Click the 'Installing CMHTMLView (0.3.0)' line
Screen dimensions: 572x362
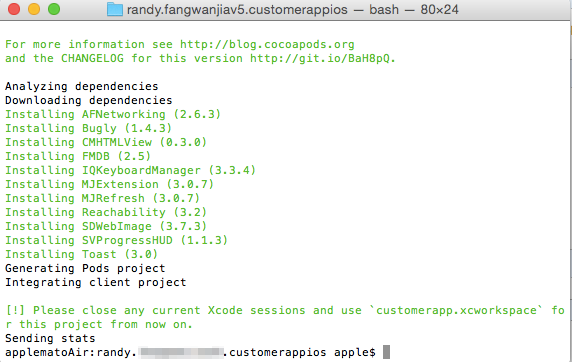click(106, 142)
